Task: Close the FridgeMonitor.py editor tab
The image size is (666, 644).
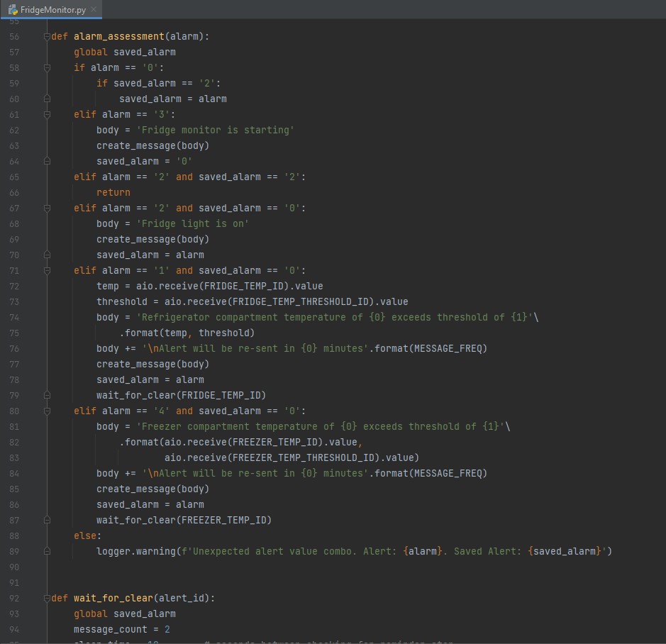Action: [94, 9]
